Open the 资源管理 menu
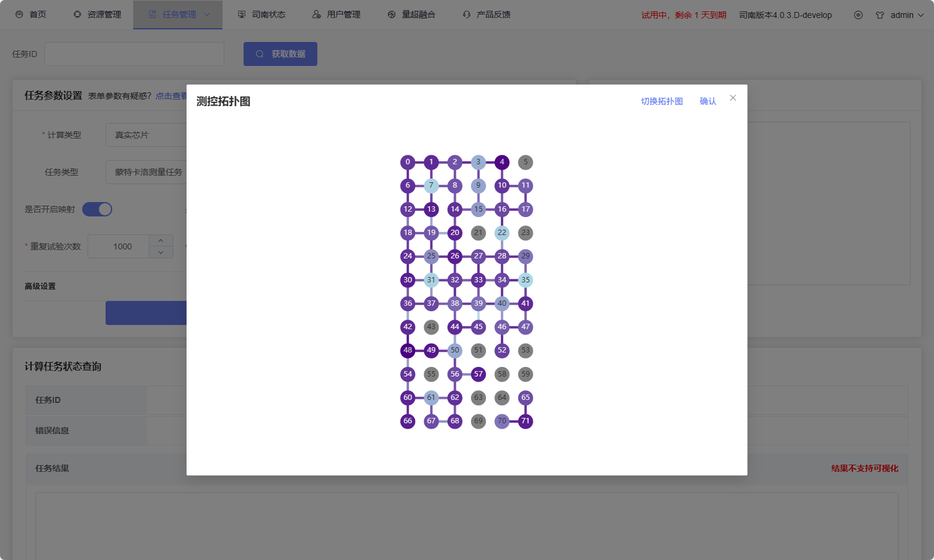This screenshot has height=560, width=934. [97, 14]
